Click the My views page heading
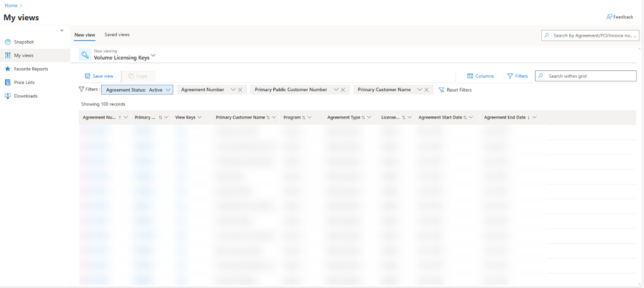The image size is (644, 288). (21, 18)
